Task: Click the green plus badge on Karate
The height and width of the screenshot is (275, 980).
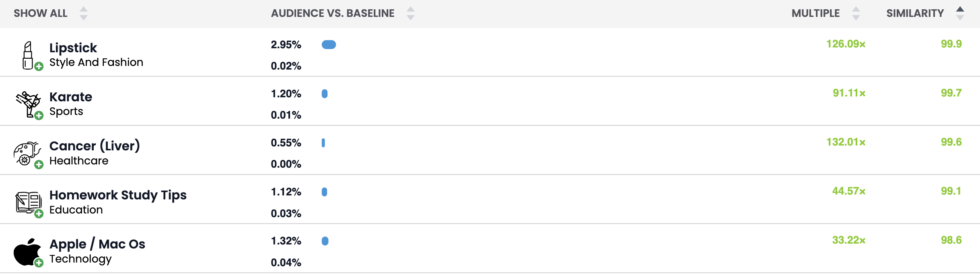Action: 38,116
